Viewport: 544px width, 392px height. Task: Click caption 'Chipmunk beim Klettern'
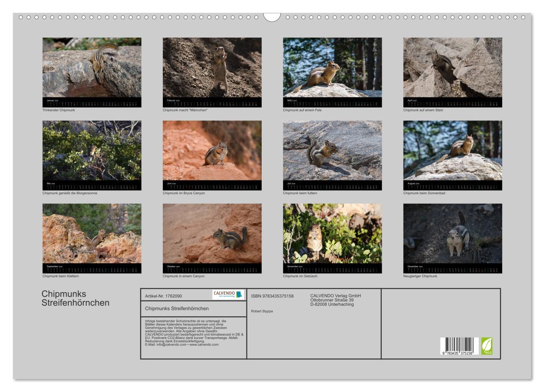point(61,276)
